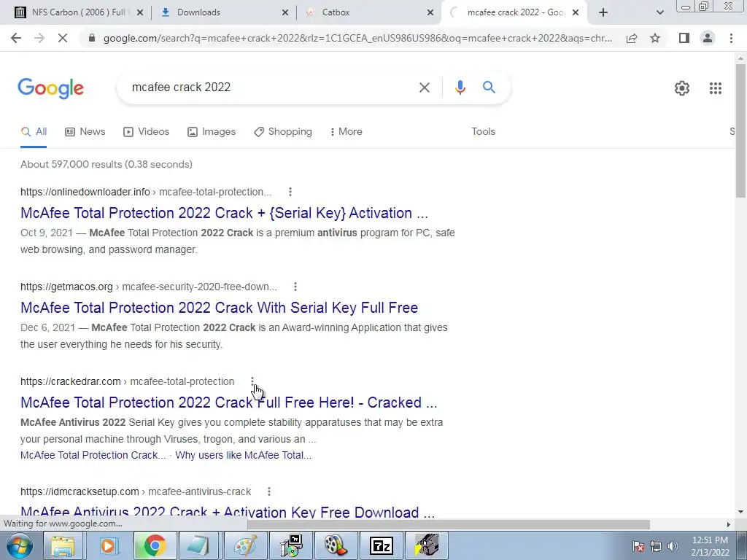Open Chrome three-dot menu
This screenshot has width=747, height=560.
[x=731, y=38]
